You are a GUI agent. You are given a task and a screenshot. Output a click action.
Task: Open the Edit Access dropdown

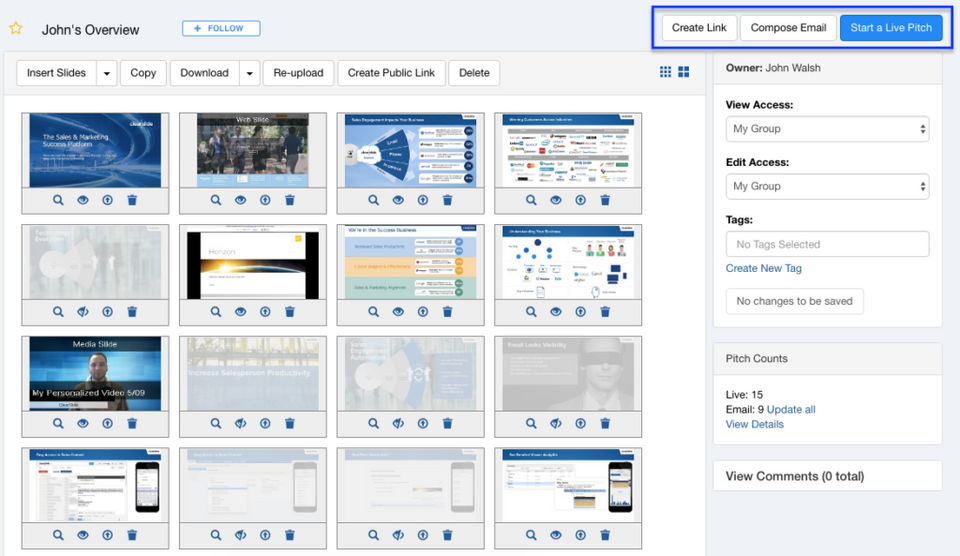click(827, 186)
